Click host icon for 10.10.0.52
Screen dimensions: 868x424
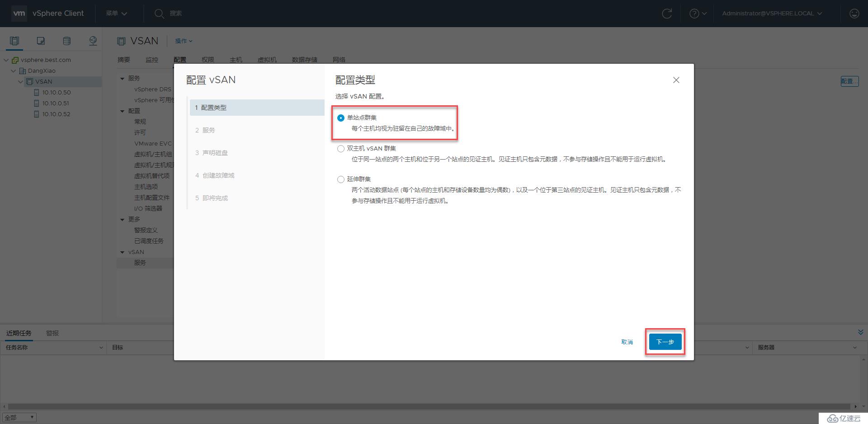37,114
